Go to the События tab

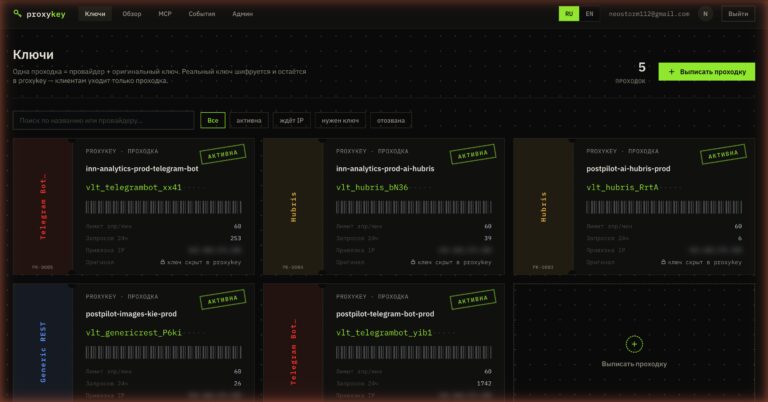tap(202, 14)
